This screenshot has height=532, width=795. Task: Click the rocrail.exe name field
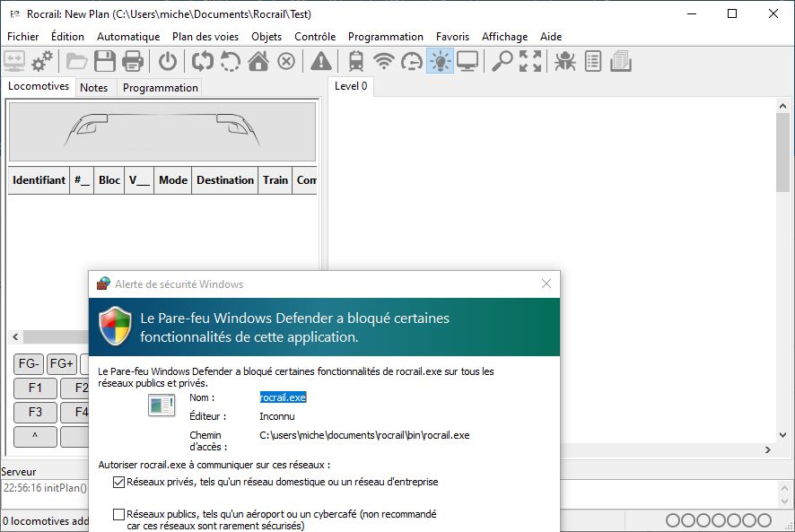pos(283,397)
